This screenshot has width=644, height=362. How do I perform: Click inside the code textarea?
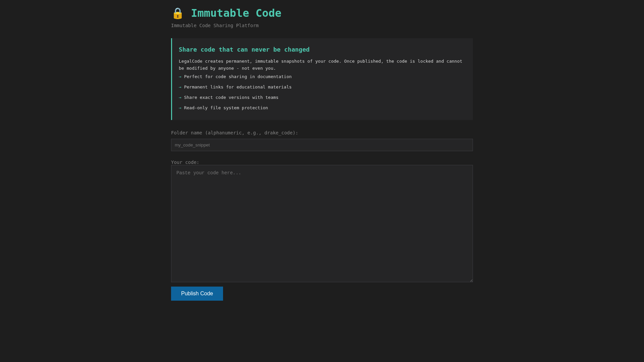point(322,224)
